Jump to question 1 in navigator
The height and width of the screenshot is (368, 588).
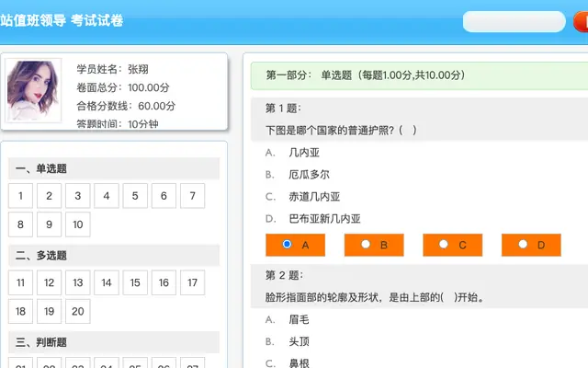coord(20,196)
